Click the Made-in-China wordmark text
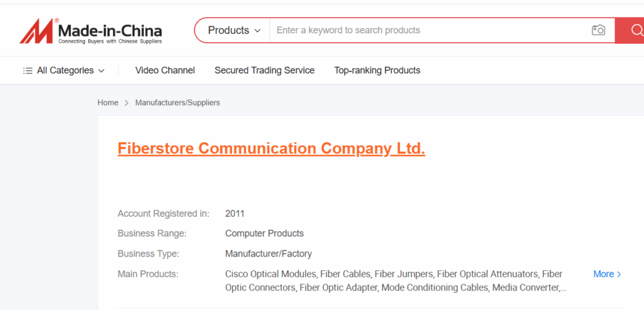This screenshot has width=644, height=310. click(x=109, y=30)
